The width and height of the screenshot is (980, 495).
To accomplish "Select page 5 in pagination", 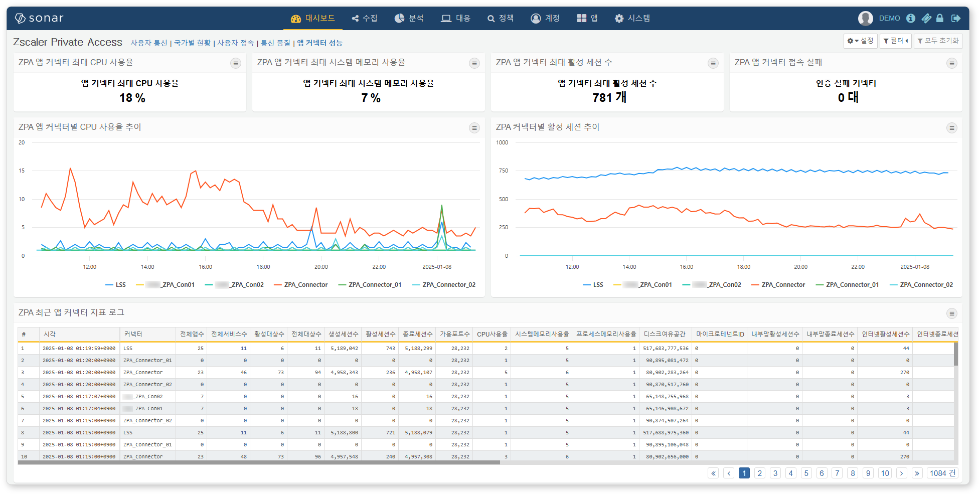I will (x=806, y=473).
